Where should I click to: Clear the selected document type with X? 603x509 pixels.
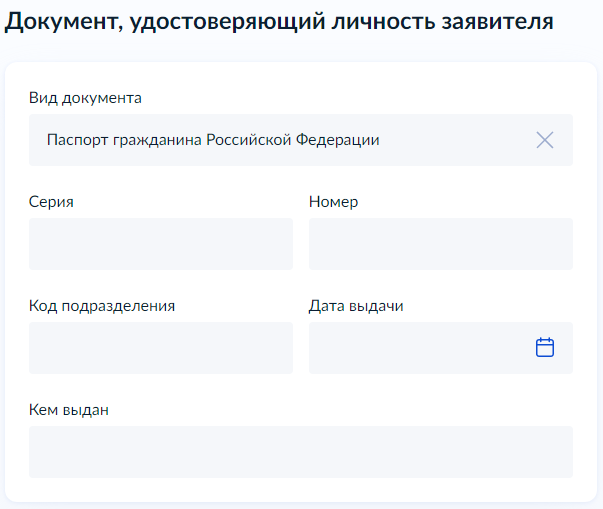[x=545, y=140]
